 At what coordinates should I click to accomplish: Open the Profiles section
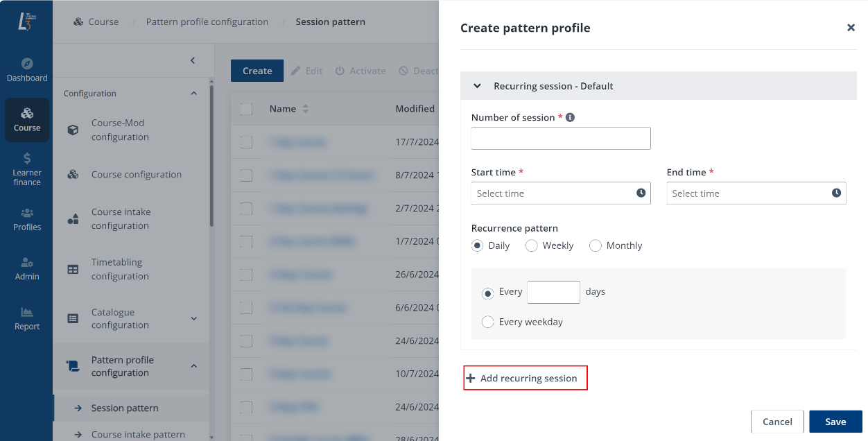(26, 218)
